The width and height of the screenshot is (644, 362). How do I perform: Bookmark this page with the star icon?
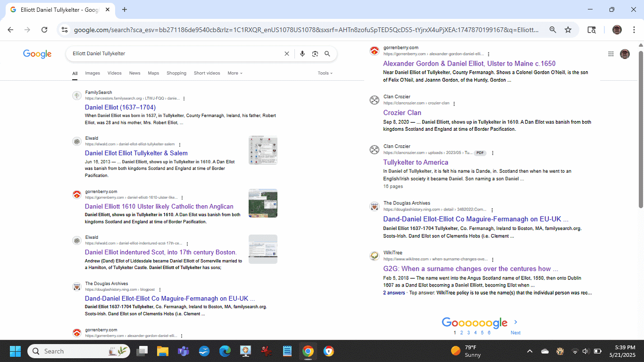coord(568,30)
